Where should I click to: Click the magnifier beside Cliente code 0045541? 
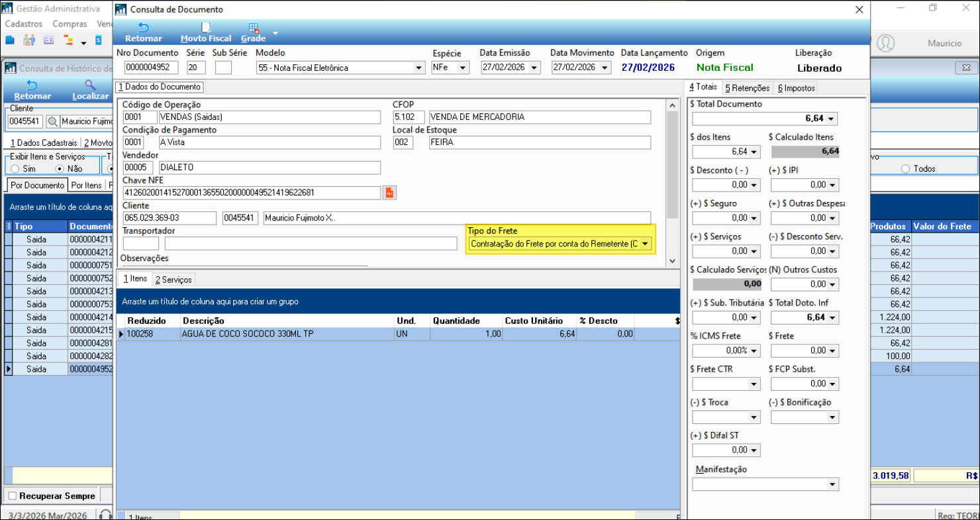(52, 122)
